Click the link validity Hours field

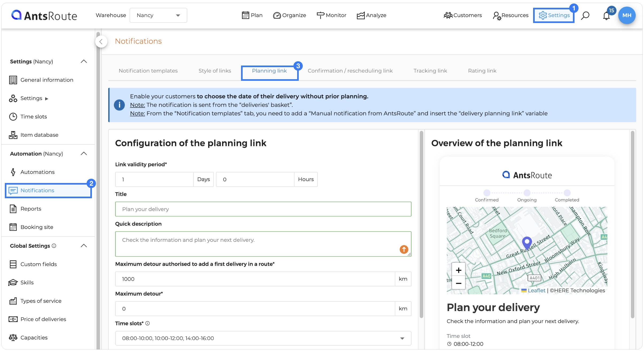tap(255, 179)
